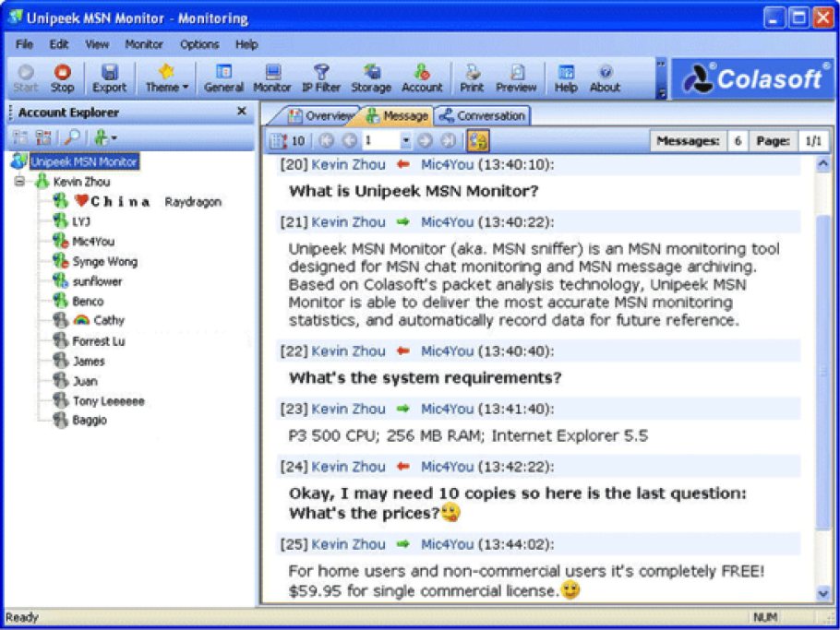This screenshot has width=840, height=630.
Task: Click Kevin Zhou link in message 20
Action: (x=348, y=164)
